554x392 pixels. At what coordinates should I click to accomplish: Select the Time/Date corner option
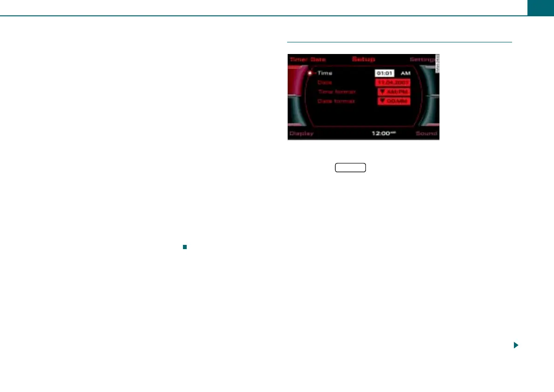(307, 60)
